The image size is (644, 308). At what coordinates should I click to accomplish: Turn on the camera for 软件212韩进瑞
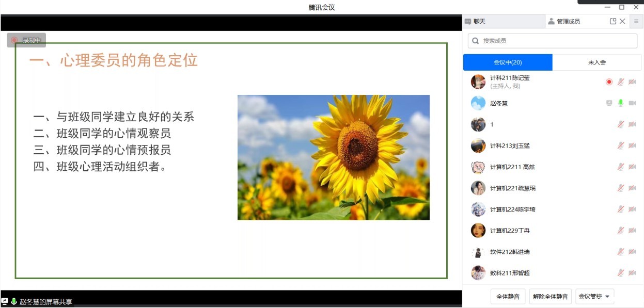(632, 252)
